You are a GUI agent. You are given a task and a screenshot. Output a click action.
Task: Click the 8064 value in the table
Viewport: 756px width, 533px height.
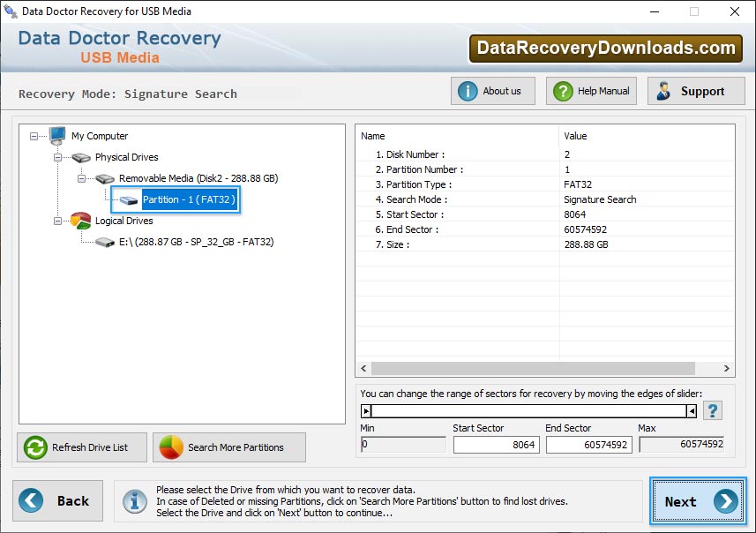(x=574, y=214)
